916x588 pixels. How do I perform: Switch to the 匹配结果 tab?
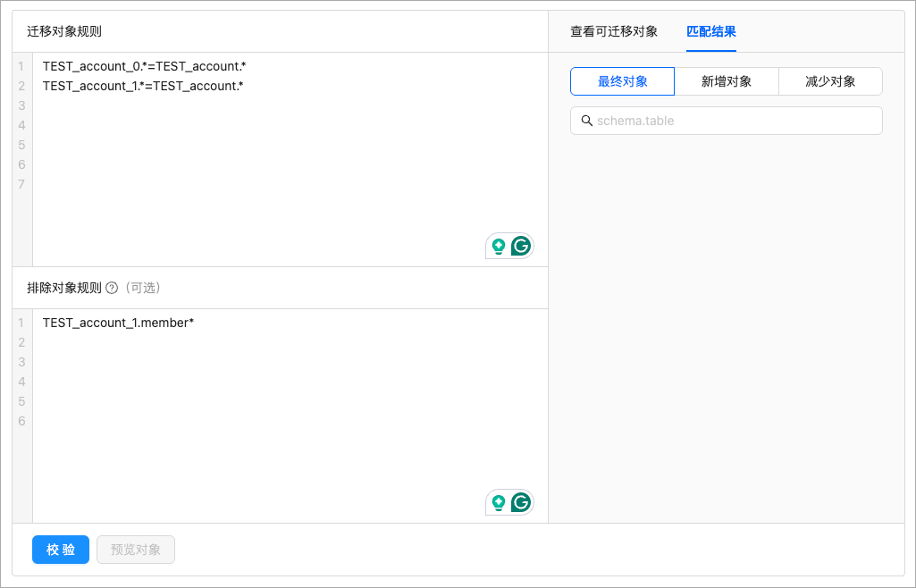click(x=711, y=32)
